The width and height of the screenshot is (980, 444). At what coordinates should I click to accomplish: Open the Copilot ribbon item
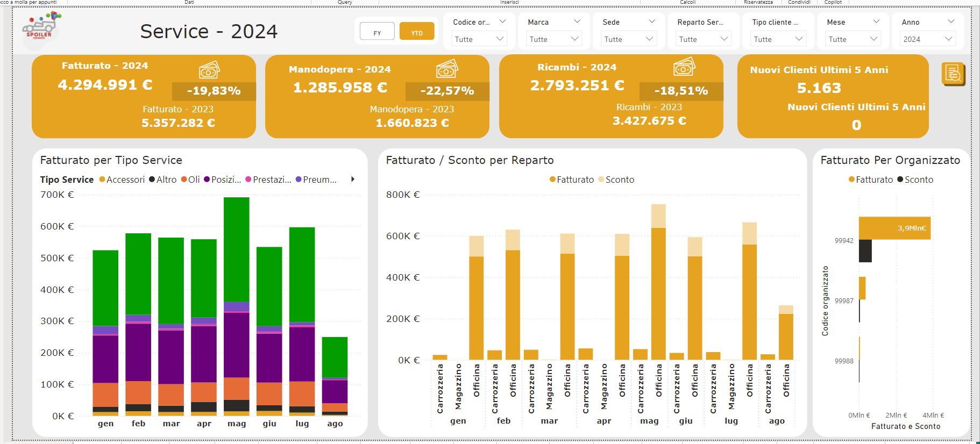tap(833, 2)
